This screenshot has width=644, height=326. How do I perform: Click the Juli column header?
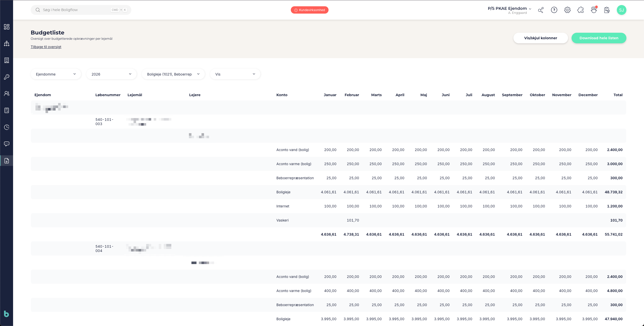pos(469,95)
